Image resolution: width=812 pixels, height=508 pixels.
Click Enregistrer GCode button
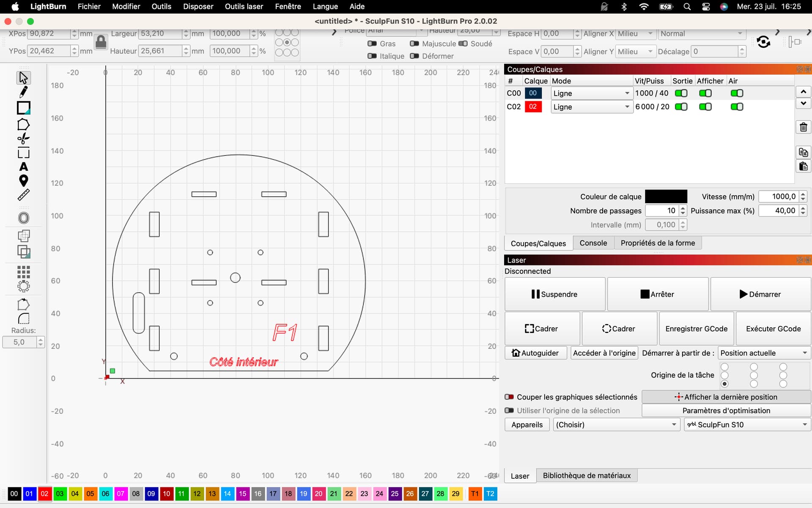pyautogui.click(x=696, y=329)
